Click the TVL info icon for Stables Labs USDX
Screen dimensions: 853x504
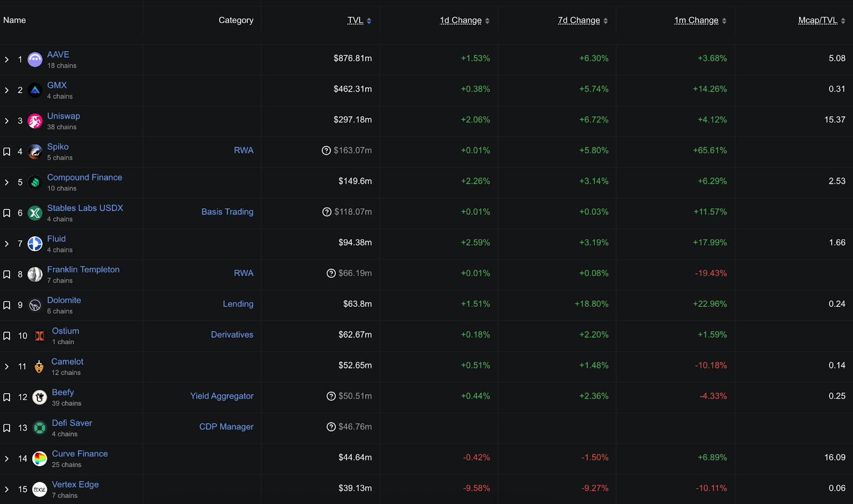pos(327,212)
